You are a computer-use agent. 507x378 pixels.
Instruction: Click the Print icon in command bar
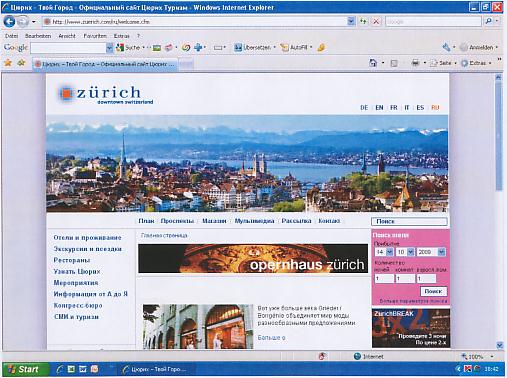tap(415, 63)
